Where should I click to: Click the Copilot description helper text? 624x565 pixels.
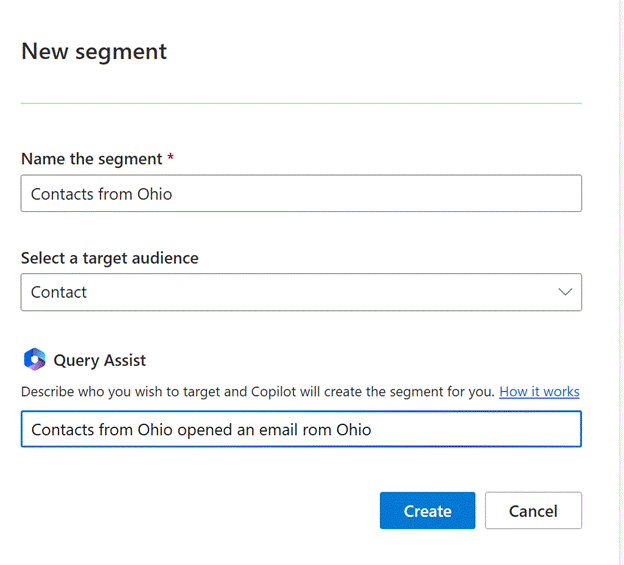[x=257, y=392]
